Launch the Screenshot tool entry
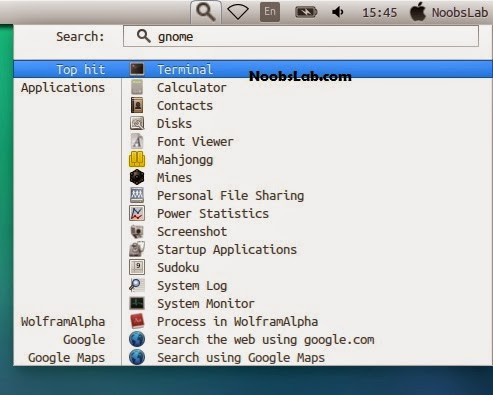The width and height of the screenshot is (493, 395). 192,232
